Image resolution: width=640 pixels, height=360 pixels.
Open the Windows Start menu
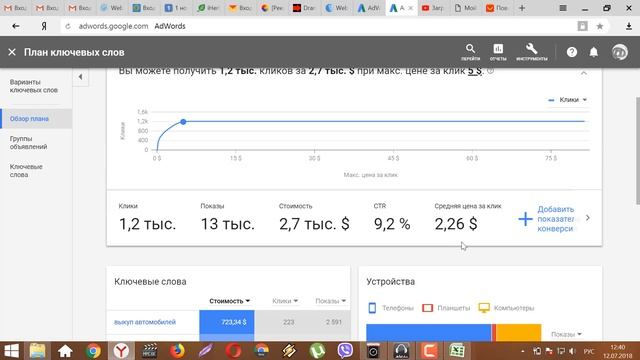tap(11, 351)
